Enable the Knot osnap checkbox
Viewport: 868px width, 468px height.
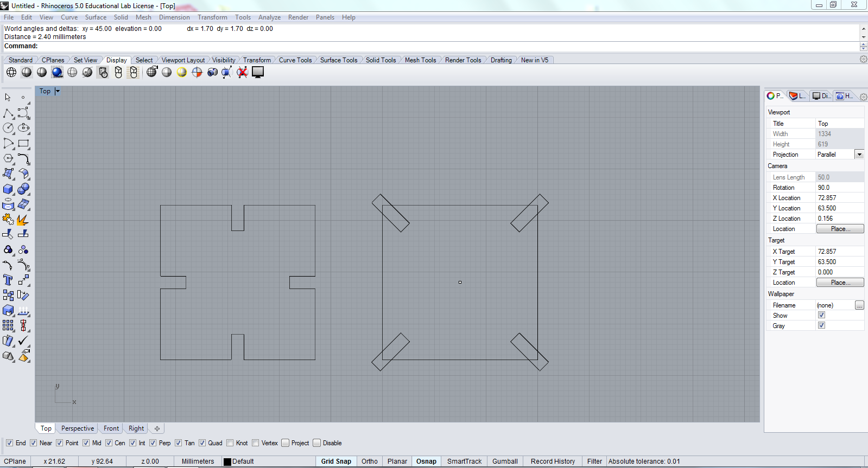(230, 443)
